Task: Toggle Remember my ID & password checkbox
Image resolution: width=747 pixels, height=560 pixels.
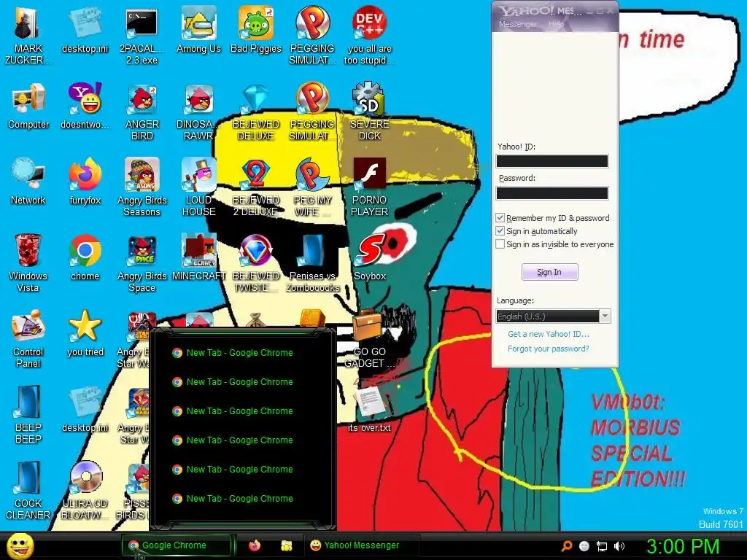Action: click(500, 218)
